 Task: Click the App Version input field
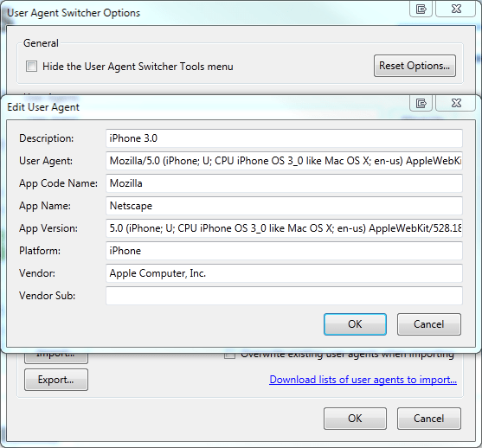[x=284, y=228]
